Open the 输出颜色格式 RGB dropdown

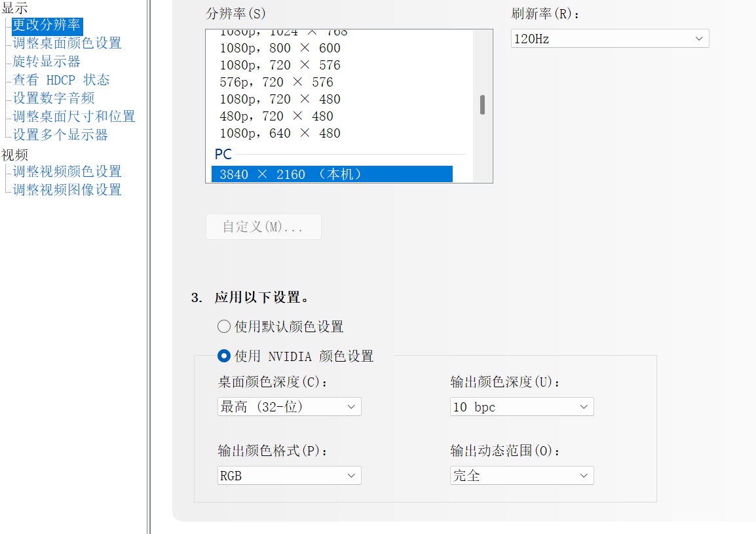coord(289,475)
